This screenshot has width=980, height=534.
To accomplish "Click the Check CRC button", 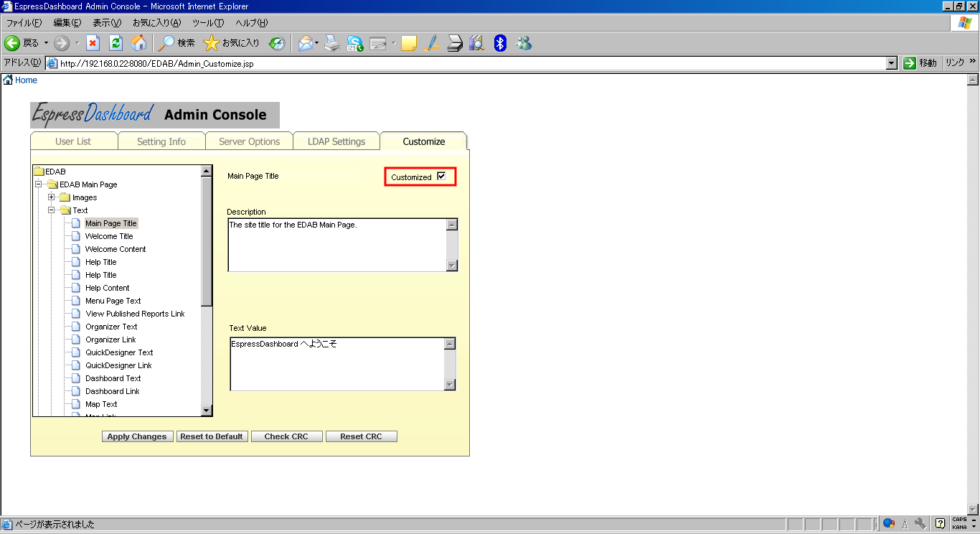I will point(286,436).
